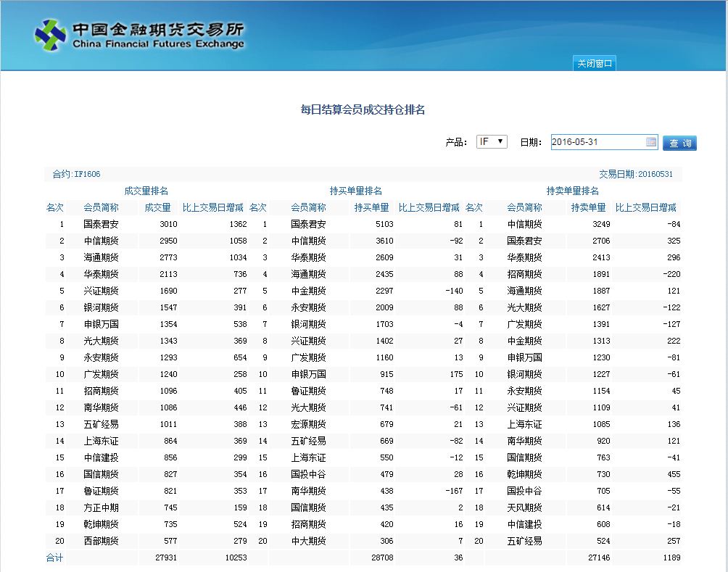Click short position change -220
728x572 pixels.
[672, 274]
